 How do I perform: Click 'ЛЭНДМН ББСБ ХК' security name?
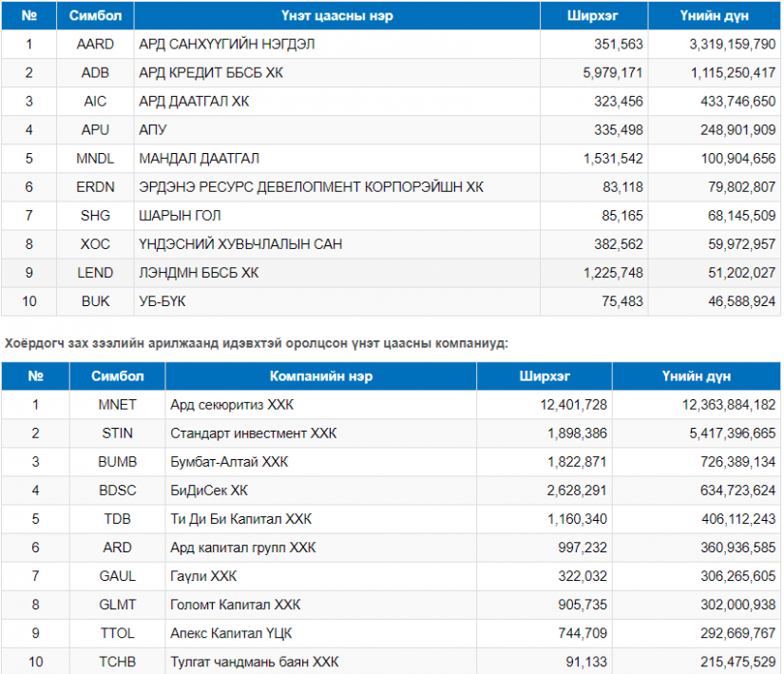tap(199, 272)
